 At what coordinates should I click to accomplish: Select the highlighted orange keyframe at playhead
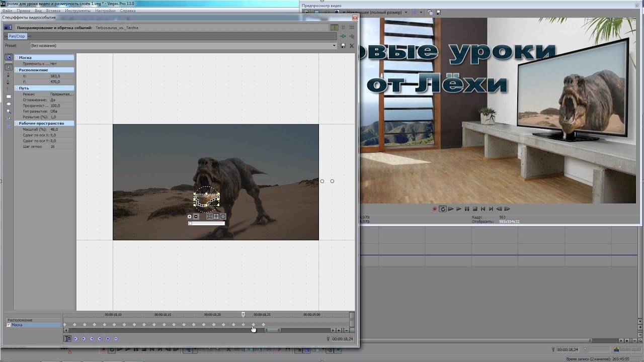243,325
